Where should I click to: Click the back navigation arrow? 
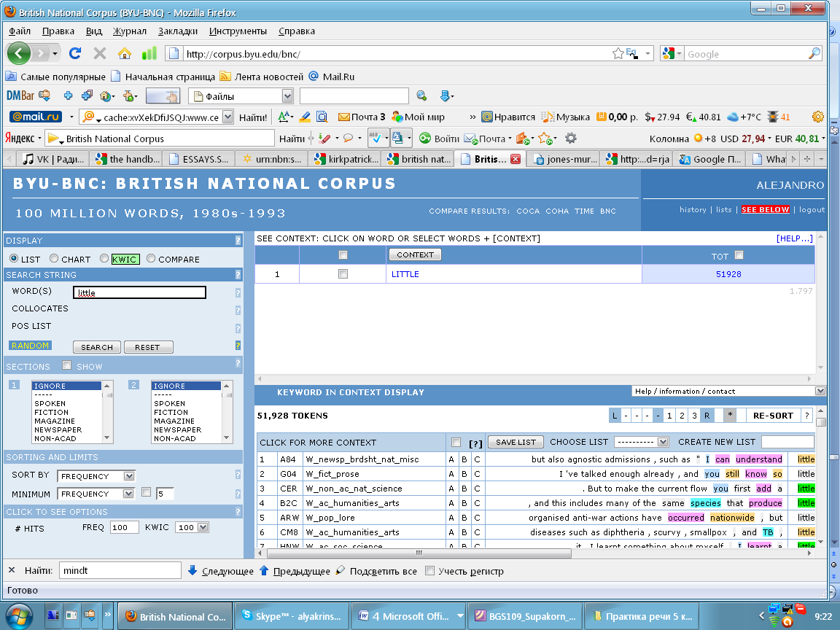(x=18, y=53)
